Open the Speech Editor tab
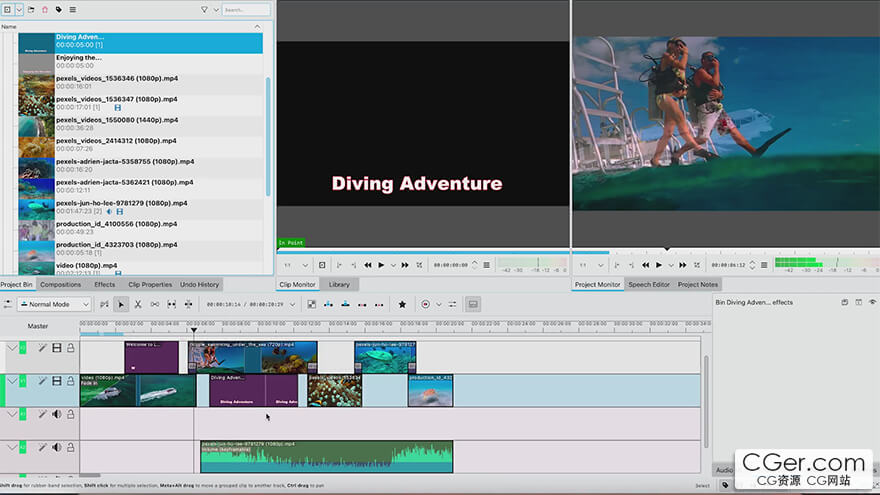The width and height of the screenshot is (880, 495). [649, 285]
